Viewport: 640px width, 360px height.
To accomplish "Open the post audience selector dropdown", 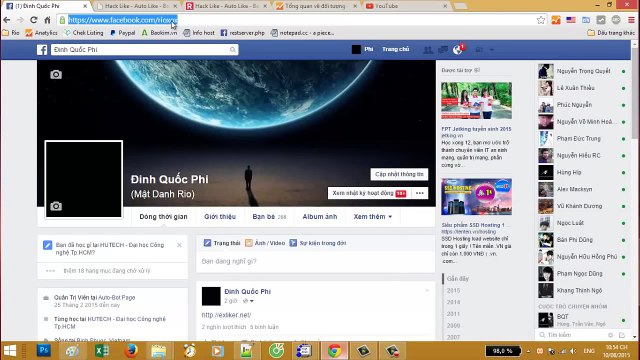I will (x=248, y=301).
